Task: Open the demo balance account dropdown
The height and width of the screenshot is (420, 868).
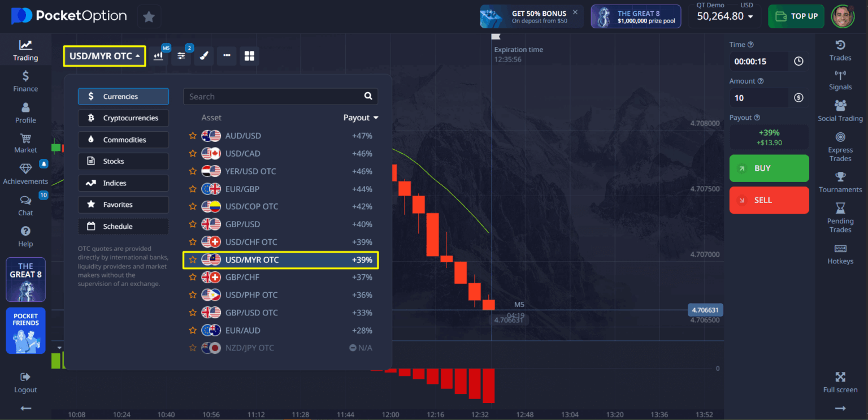Action: pyautogui.click(x=724, y=16)
